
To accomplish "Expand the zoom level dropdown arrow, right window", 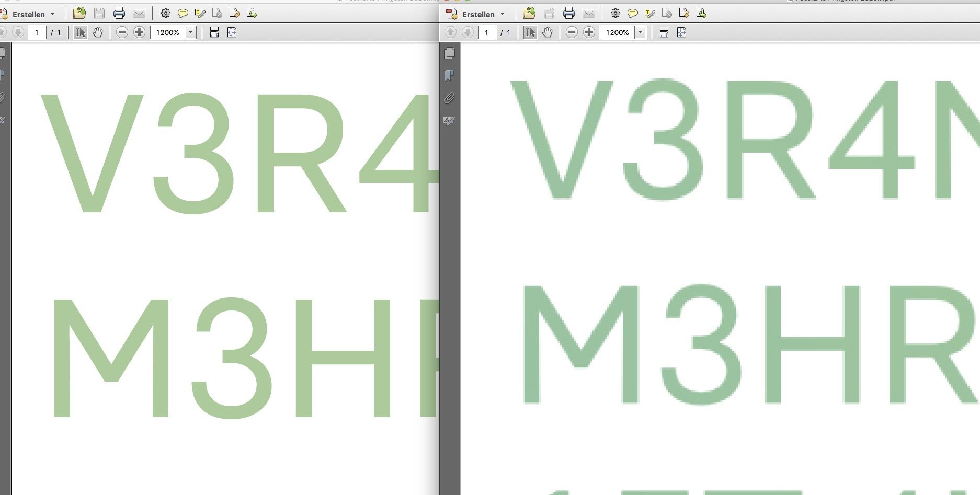I will 641,32.
